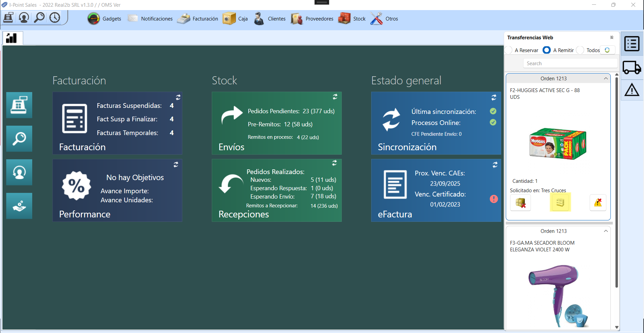Open the Stock menu in toolbar

[352, 19]
